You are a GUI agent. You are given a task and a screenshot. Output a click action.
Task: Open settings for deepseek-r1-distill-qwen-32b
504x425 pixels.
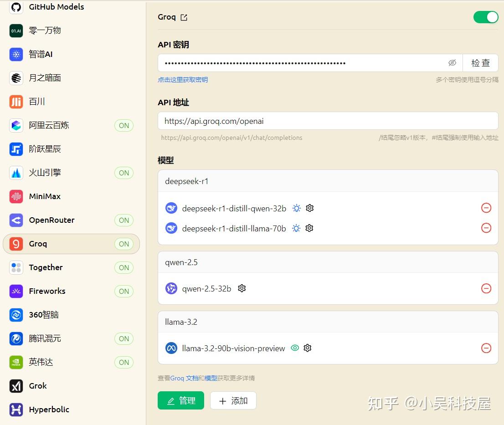tap(309, 208)
